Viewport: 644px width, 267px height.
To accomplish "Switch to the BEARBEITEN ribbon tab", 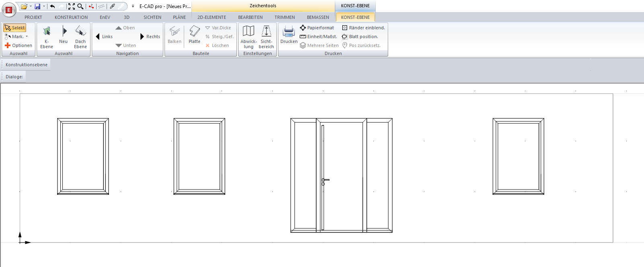I will pos(250,17).
